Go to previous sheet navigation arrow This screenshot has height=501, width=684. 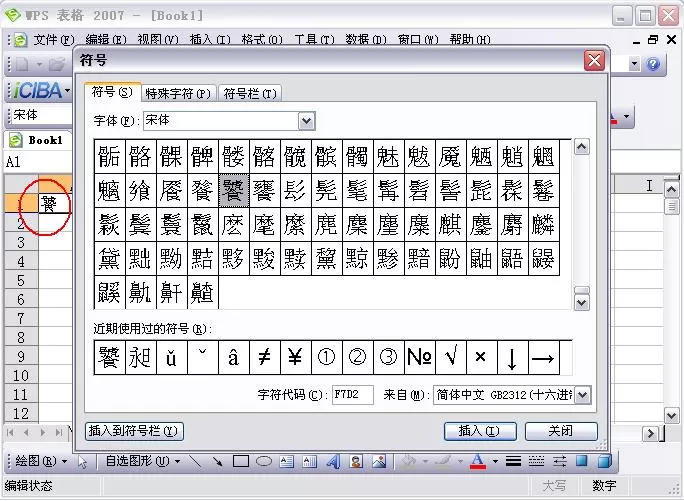tap(26, 432)
